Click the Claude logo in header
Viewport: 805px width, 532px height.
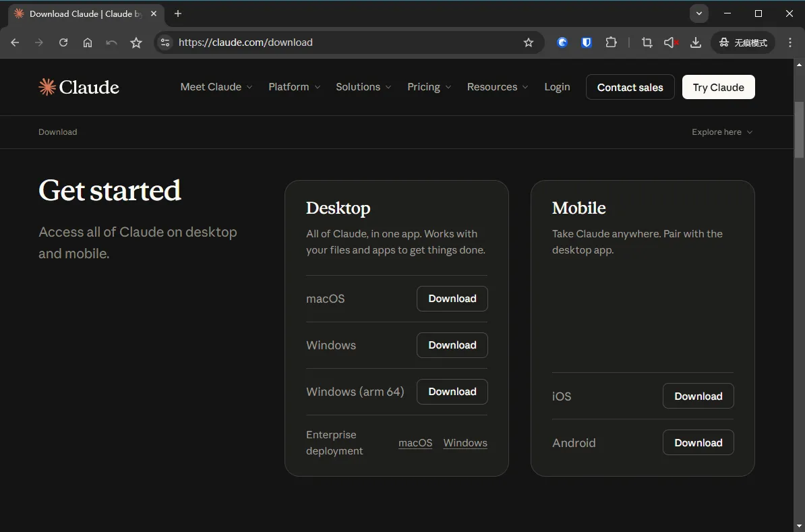79,87
